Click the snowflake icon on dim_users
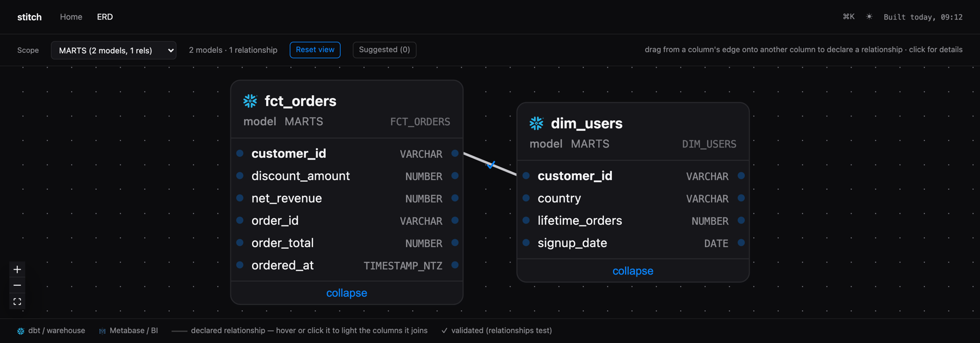This screenshot has width=980, height=343. [537, 123]
